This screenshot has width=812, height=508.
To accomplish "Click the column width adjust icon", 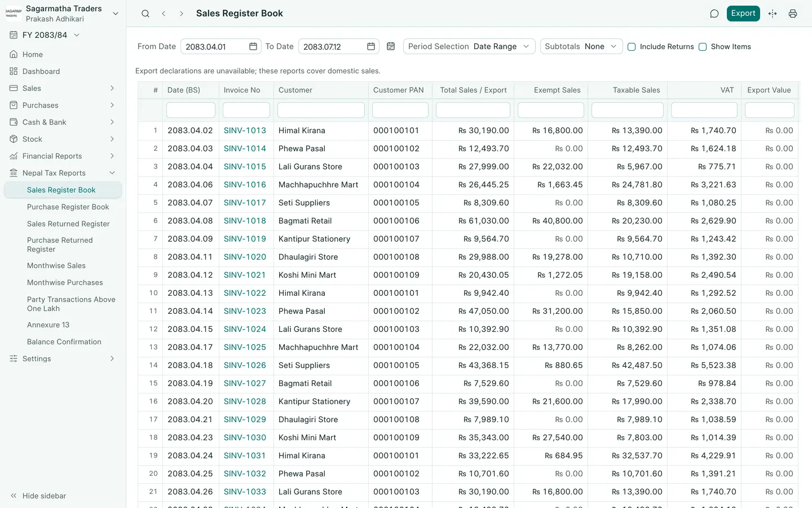I will point(773,14).
